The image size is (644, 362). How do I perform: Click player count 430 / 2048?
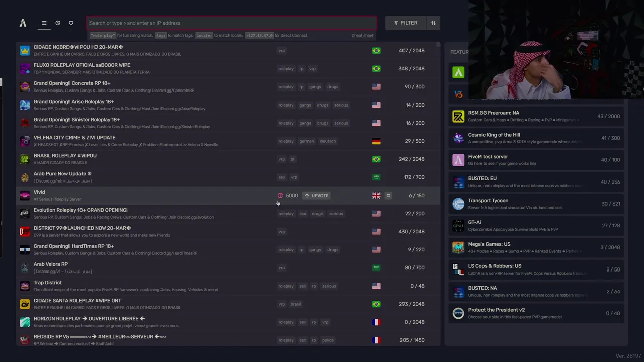[x=412, y=232]
